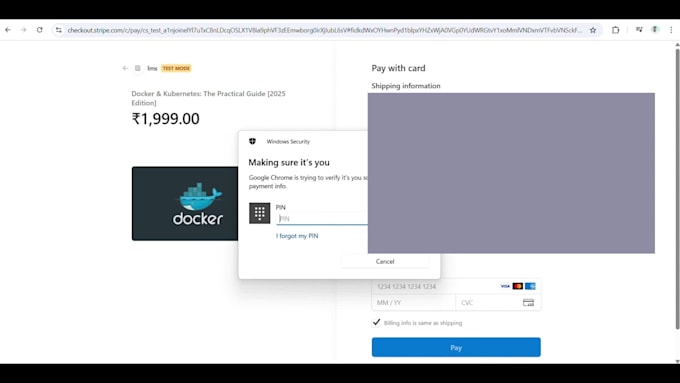Open the Chrome profile avatar
Screen dimensions: 680x383
click(x=655, y=30)
